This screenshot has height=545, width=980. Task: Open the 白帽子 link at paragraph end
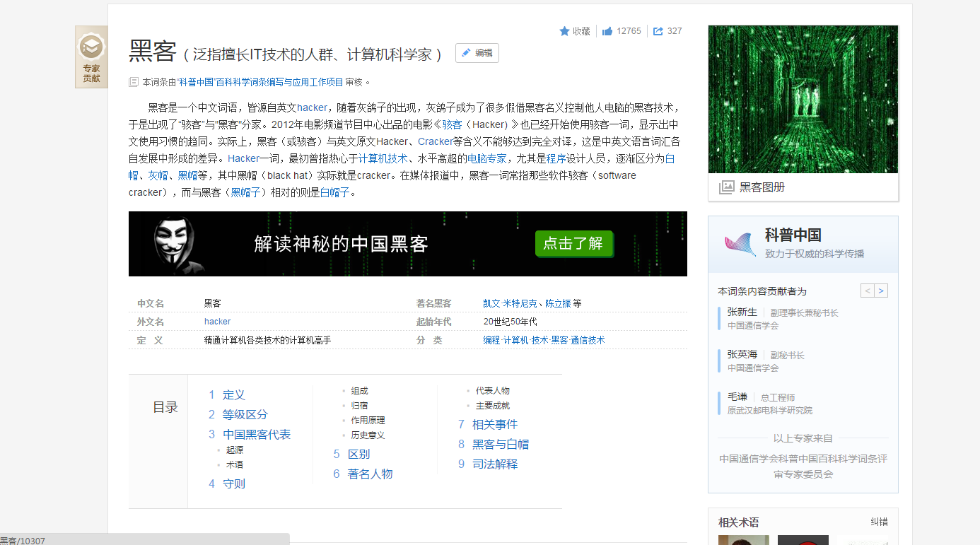(335, 192)
